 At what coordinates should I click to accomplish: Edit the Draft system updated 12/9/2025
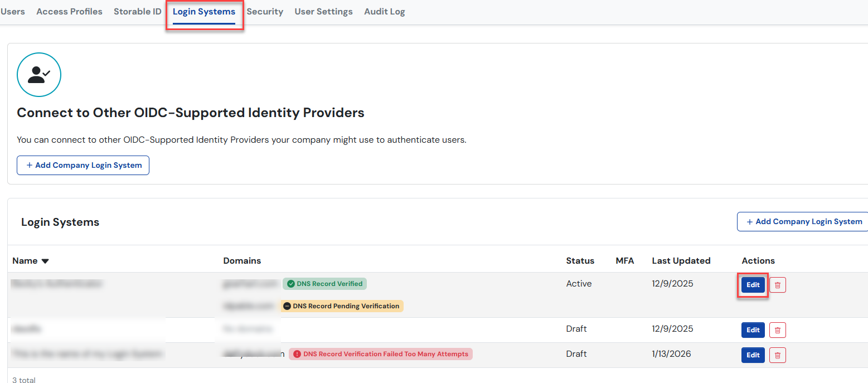753,330
